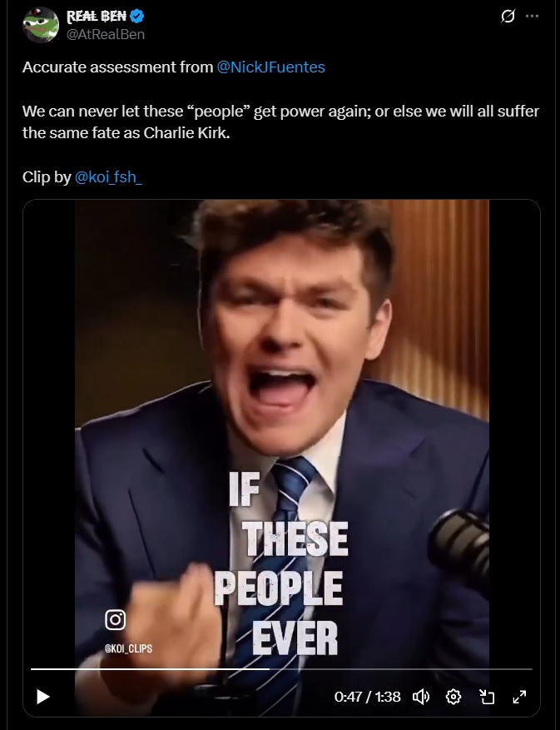560x730 pixels.
Task: Click the blue verified badge
Action: (x=136, y=17)
